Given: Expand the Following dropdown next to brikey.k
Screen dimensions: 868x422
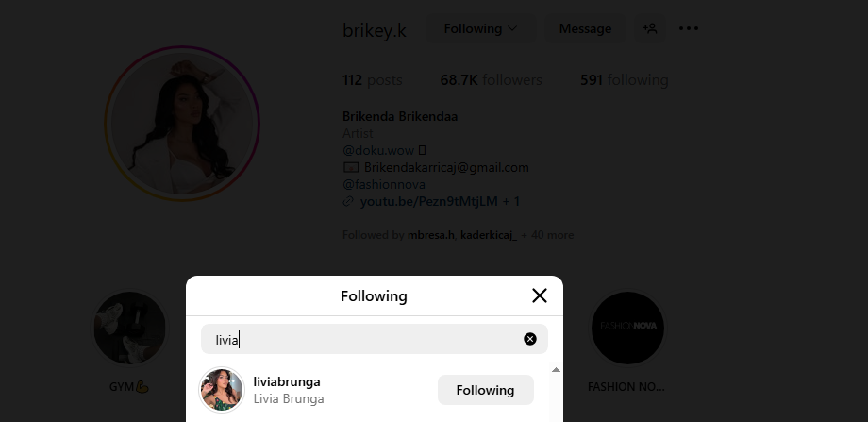Looking at the screenshot, I should [x=480, y=28].
